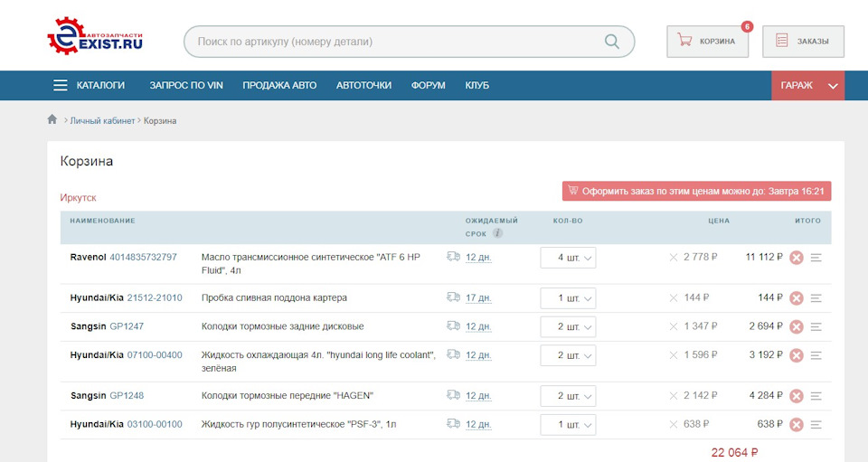Viewport: 868px width, 462px height.
Task: Click the 11 112 ₽ row total
Action: [x=764, y=257]
